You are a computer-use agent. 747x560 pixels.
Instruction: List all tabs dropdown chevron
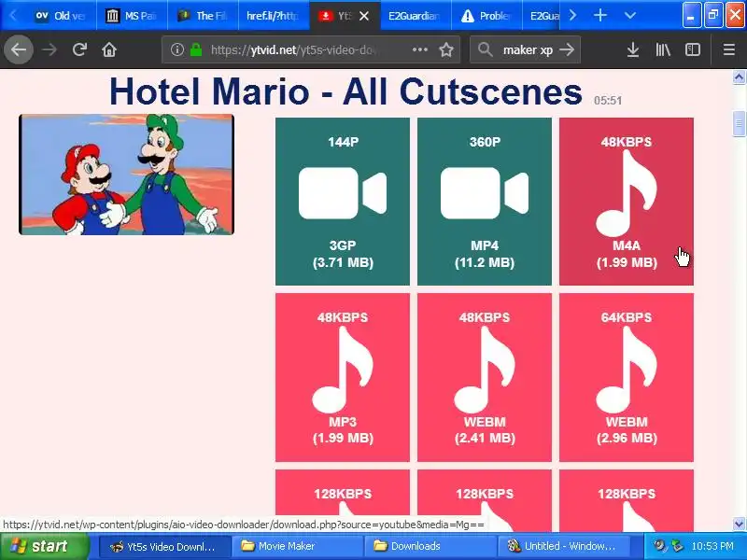pyautogui.click(x=629, y=15)
